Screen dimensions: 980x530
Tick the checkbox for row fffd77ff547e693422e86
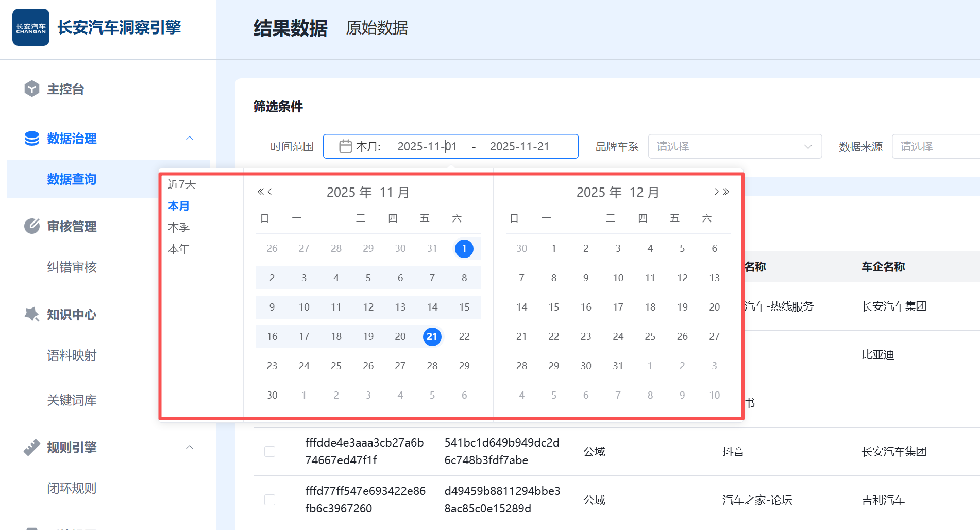pos(269,500)
